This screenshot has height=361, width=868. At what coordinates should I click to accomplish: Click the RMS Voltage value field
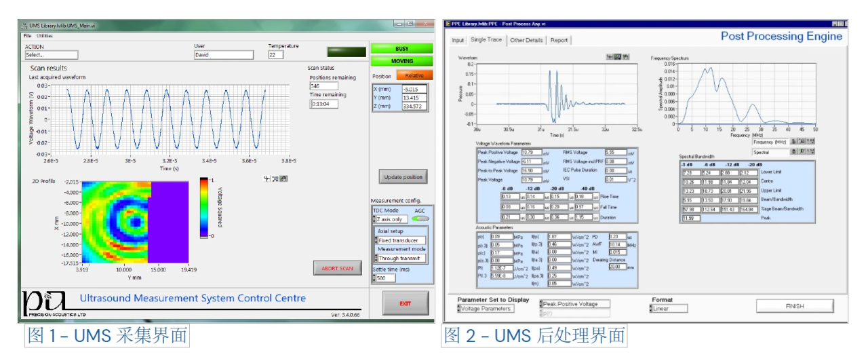[x=616, y=153]
